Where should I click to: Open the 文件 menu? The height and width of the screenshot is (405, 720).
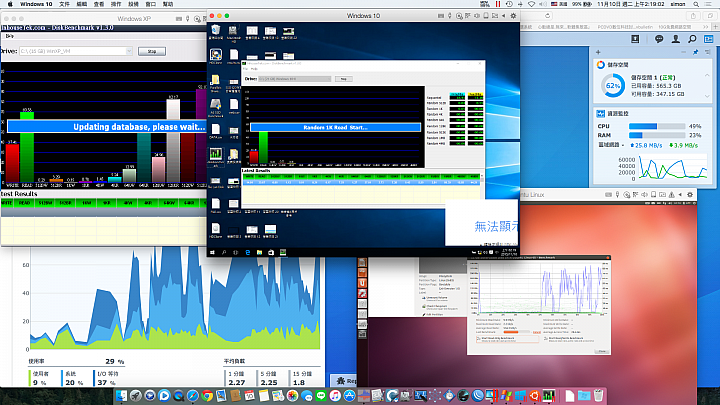tap(65, 4)
